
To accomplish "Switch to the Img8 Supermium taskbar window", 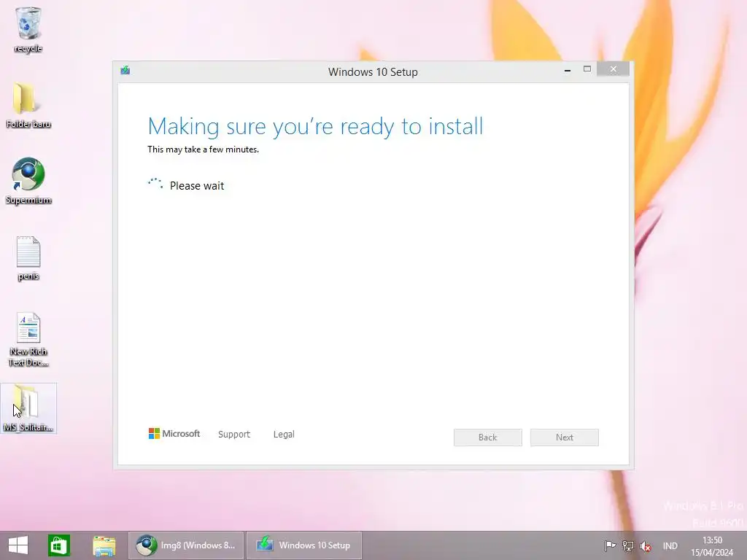I will 186,545.
